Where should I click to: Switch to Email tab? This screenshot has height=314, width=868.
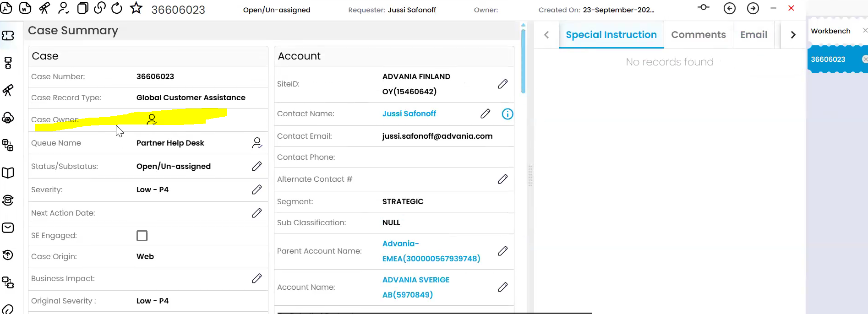(753, 35)
